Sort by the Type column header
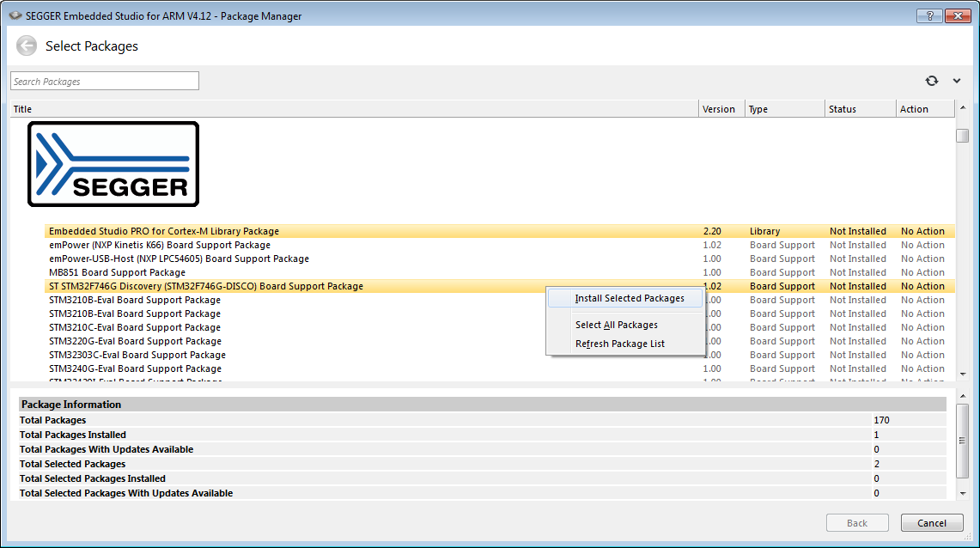Image resolution: width=980 pixels, height=548 pixels. (x=785, y=109)
